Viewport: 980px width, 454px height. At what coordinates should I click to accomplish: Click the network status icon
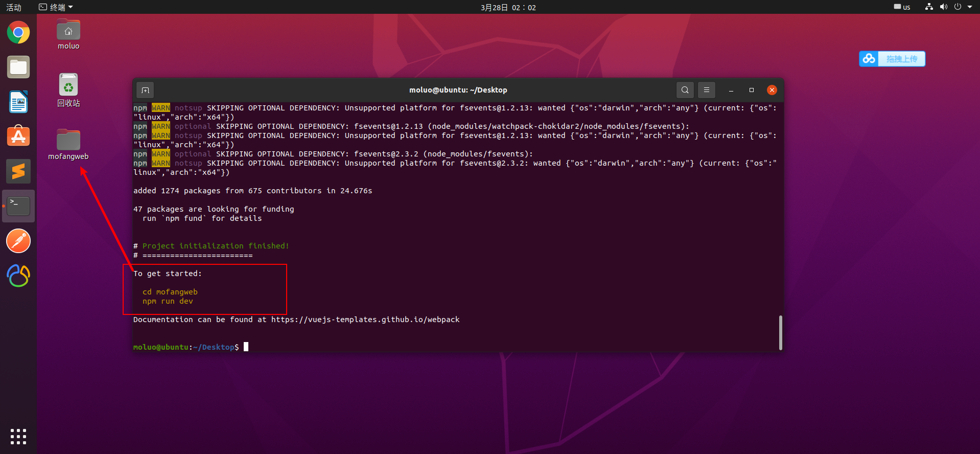tap(929, 7)
